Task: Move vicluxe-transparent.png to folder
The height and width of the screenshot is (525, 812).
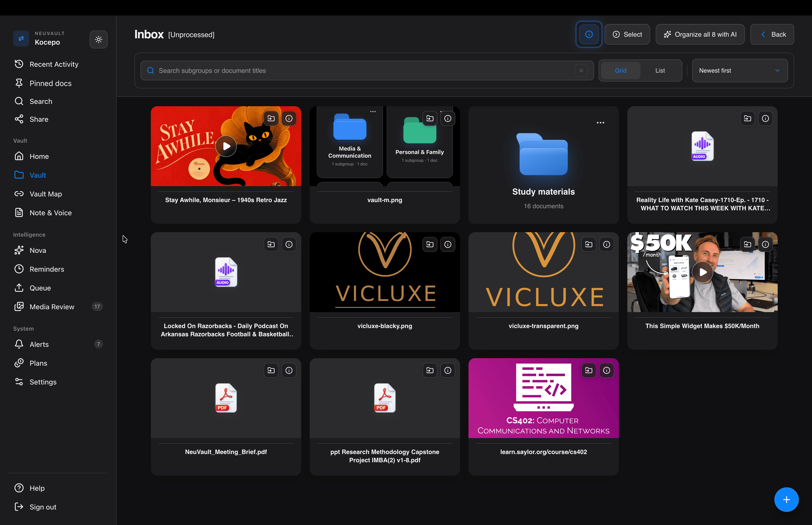Action: click(589, 244)
